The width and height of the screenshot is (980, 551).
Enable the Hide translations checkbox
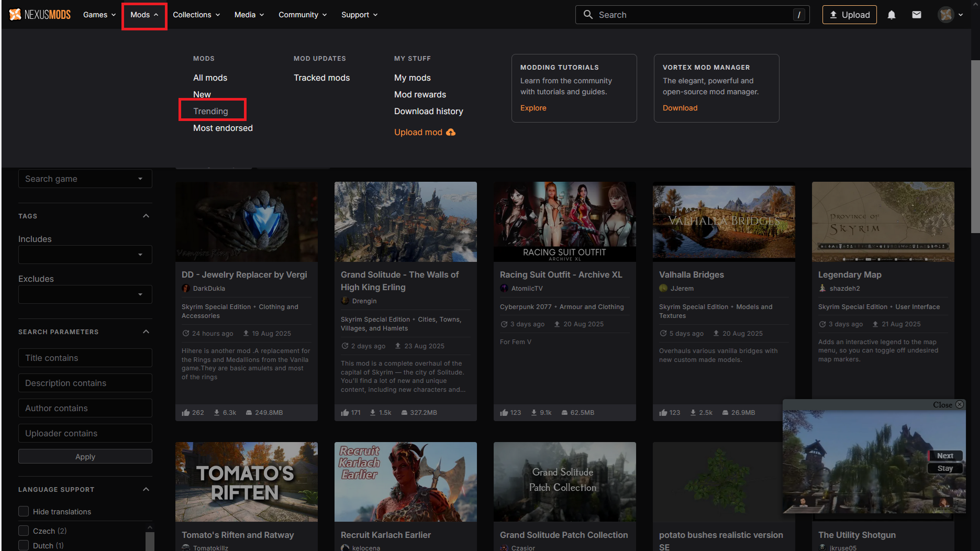(24, 511)
